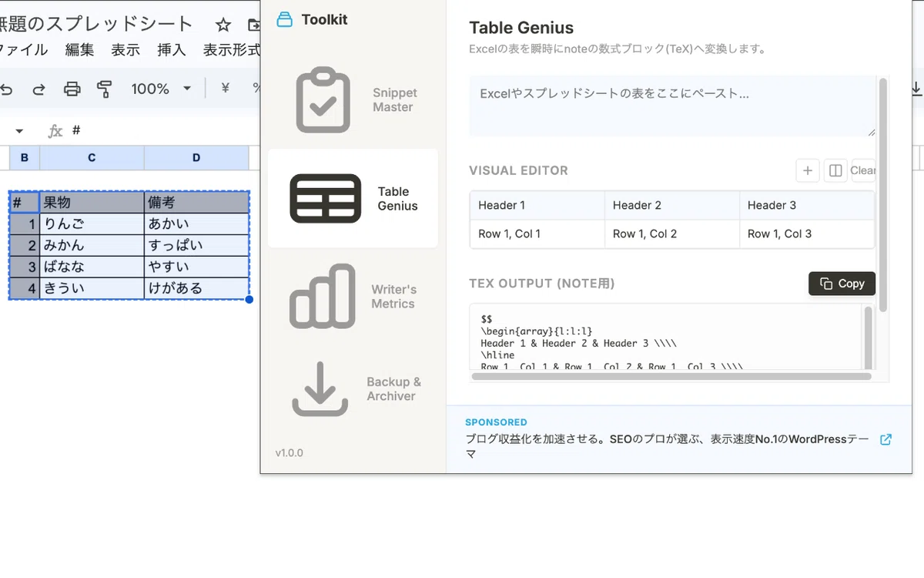
Task: Click undo icon in spreadsheet toolbar
Action: [7, 89]
